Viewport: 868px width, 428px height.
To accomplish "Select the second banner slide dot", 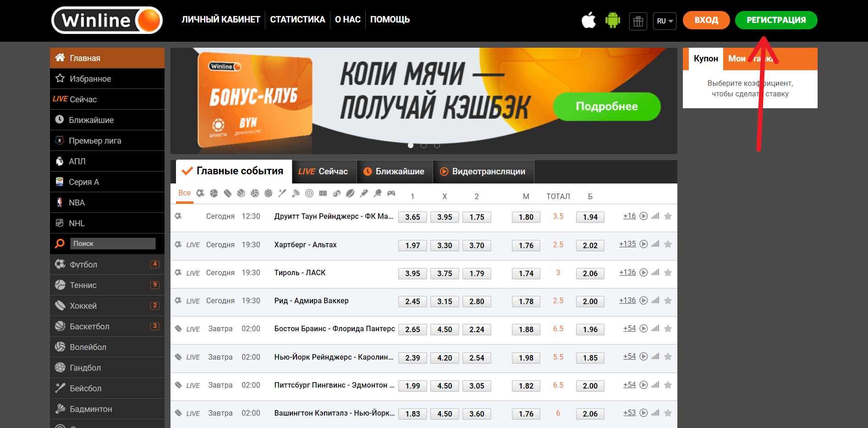I will coord(424,145).
